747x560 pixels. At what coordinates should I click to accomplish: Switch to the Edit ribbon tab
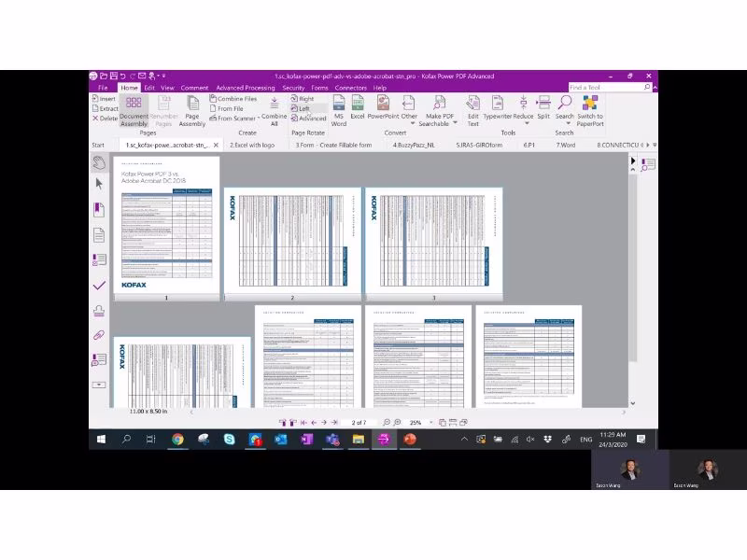pyautogui.click(x=149, y=88)
